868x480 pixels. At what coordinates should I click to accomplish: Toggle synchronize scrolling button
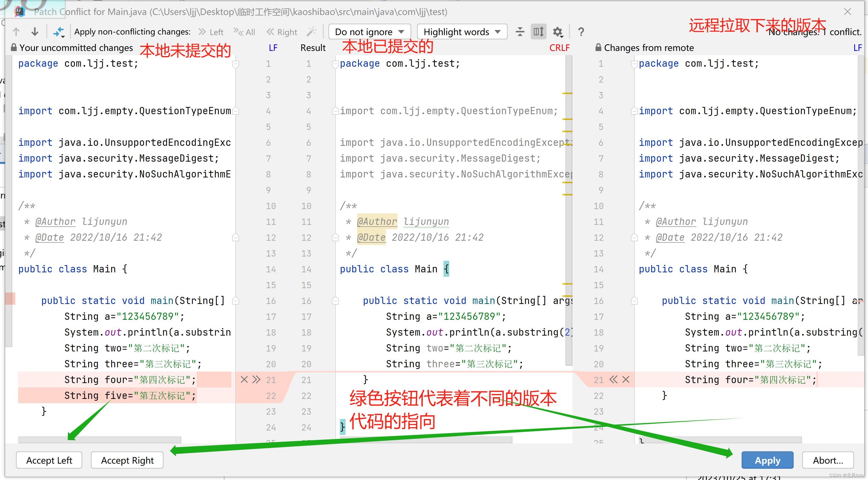click(x=539, y=32)
